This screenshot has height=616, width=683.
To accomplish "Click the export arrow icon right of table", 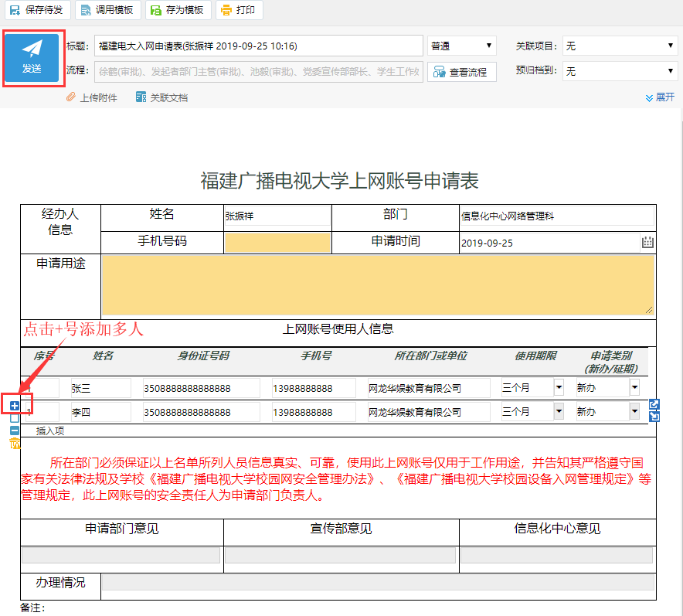I will (x=654, y=404).
